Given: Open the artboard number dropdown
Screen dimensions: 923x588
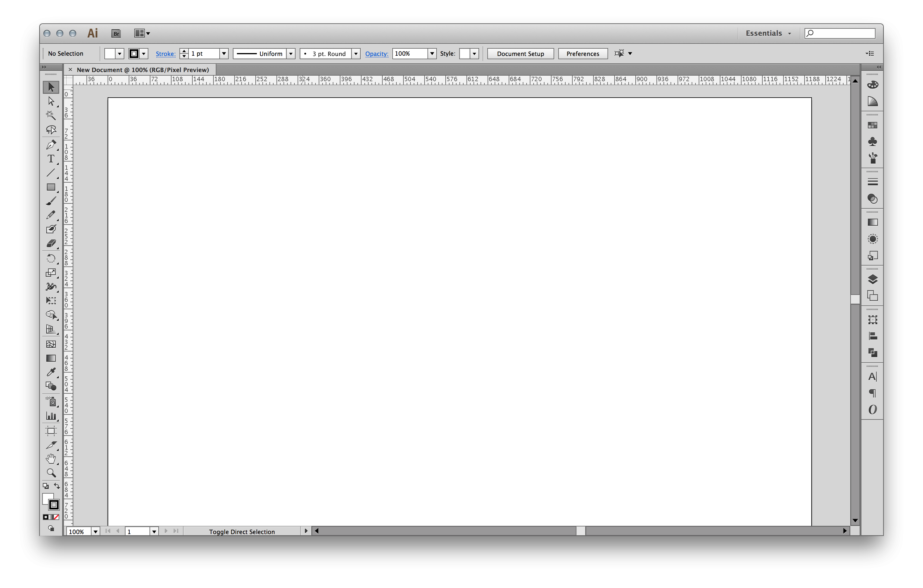Looking at the screenshot, I should coord(154,532).
